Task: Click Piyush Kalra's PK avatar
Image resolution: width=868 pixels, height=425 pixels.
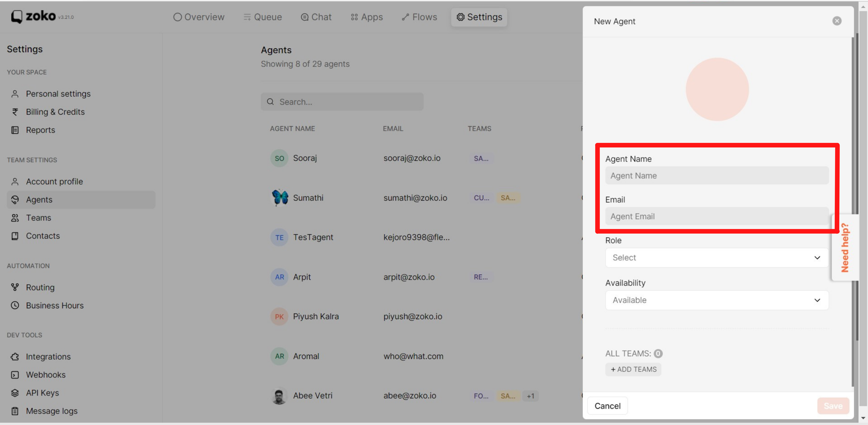Action: point(279,317)
